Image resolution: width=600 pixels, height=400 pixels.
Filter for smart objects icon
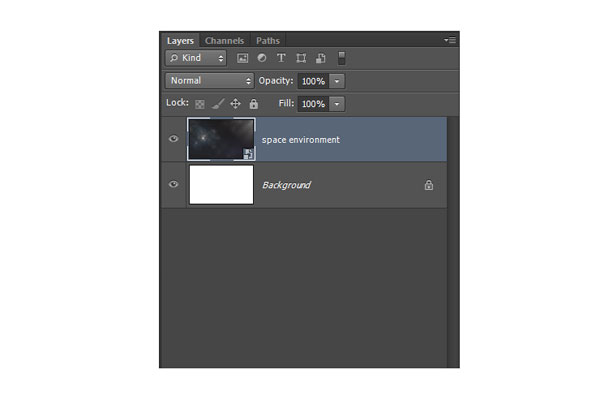tap(321, 58)
